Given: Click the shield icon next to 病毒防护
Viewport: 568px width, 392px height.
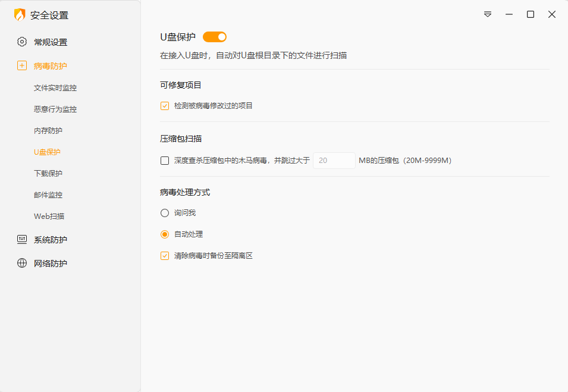Looking at the screenshot, I should [21, 65].
